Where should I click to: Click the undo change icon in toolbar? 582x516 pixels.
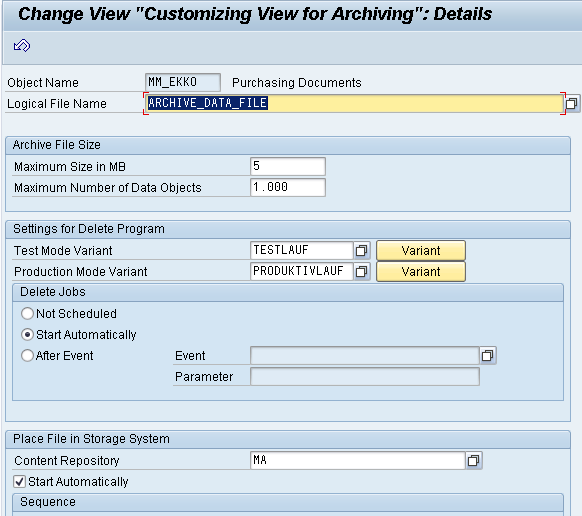[22, 46]
